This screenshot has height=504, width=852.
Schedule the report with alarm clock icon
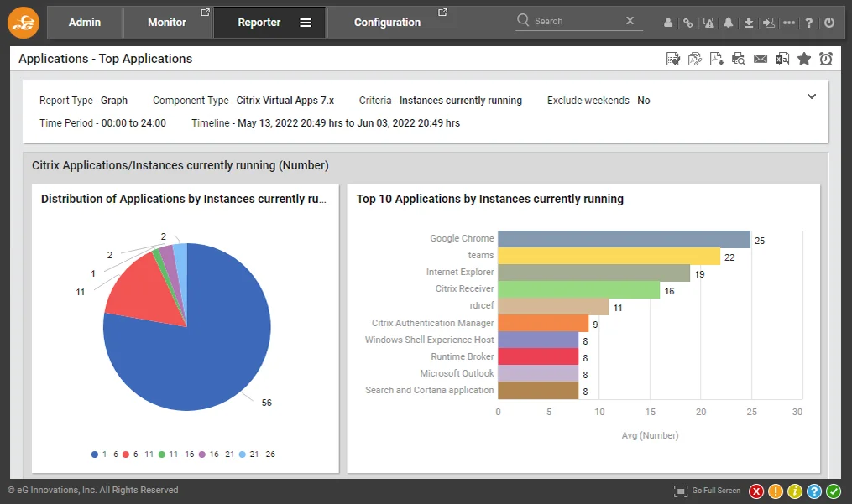tap(826, 59)
